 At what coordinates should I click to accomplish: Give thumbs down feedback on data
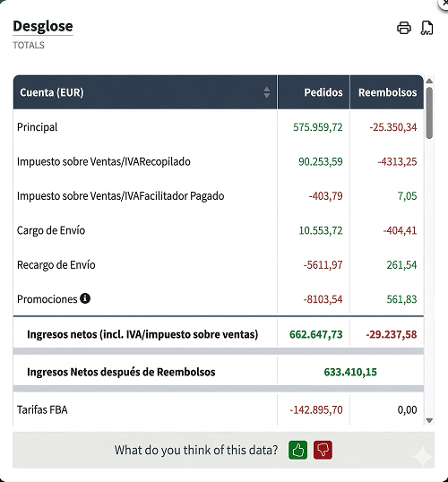click(x=323, y=450)
